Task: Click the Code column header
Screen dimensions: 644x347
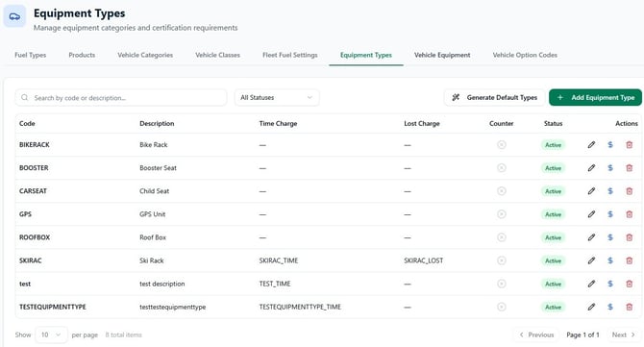Action: click(27, 123)
